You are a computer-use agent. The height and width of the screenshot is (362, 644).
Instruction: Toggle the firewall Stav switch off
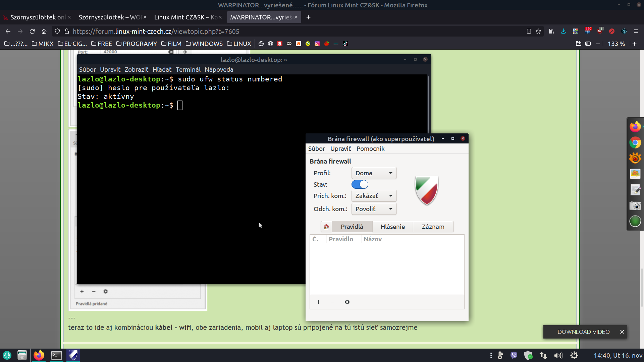click(360, 184)
